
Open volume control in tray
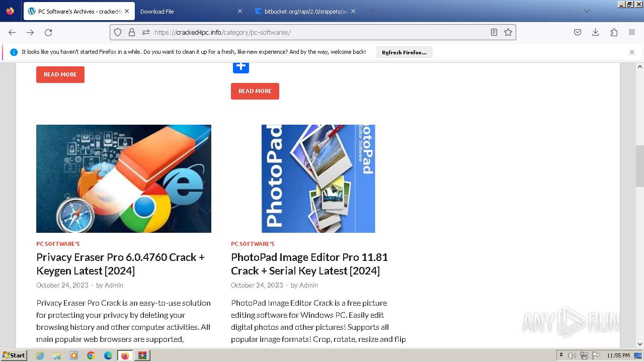pyautogui.click(x=572, y=355)
